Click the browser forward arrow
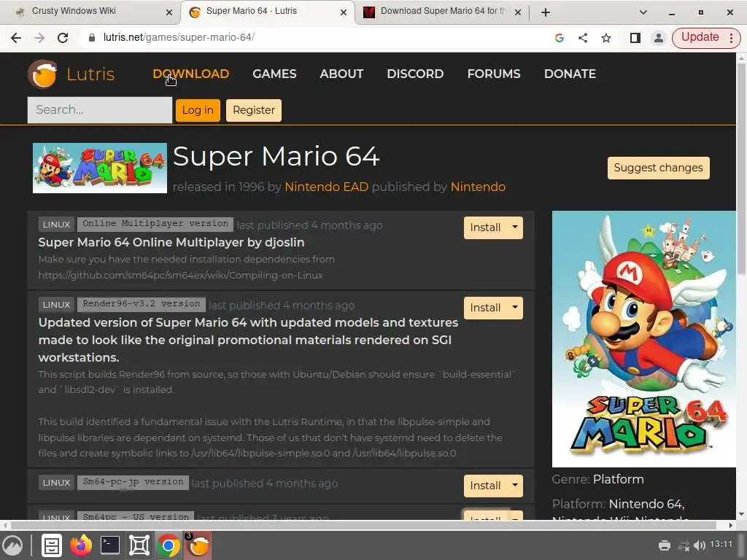Screen dimensions: 747x560 39,38
